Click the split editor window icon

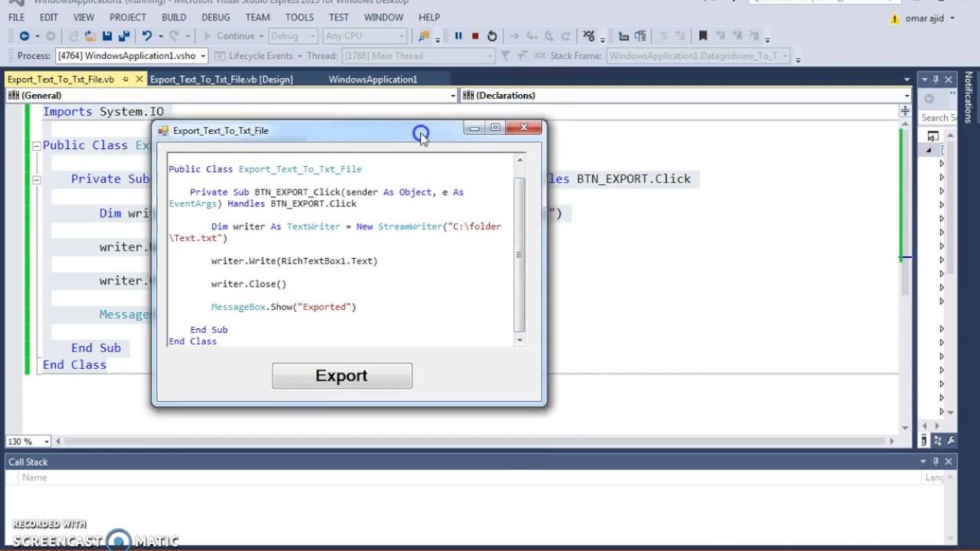pos(904,111)
